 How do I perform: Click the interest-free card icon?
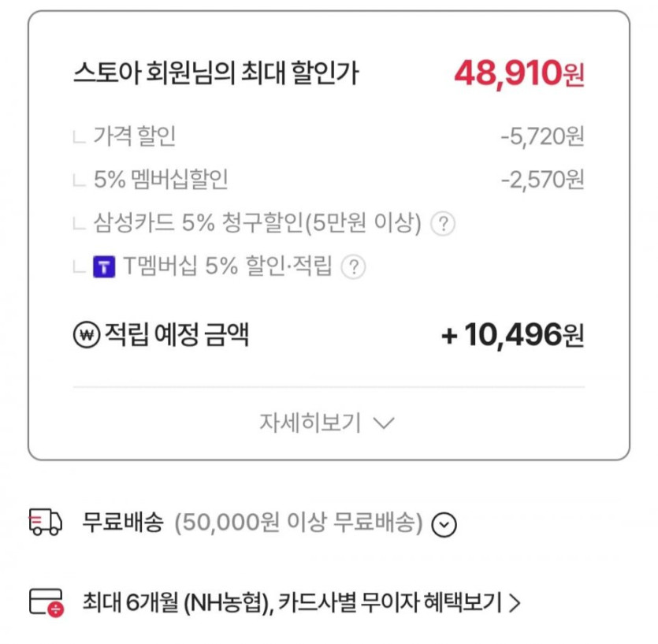coord(46,603)
